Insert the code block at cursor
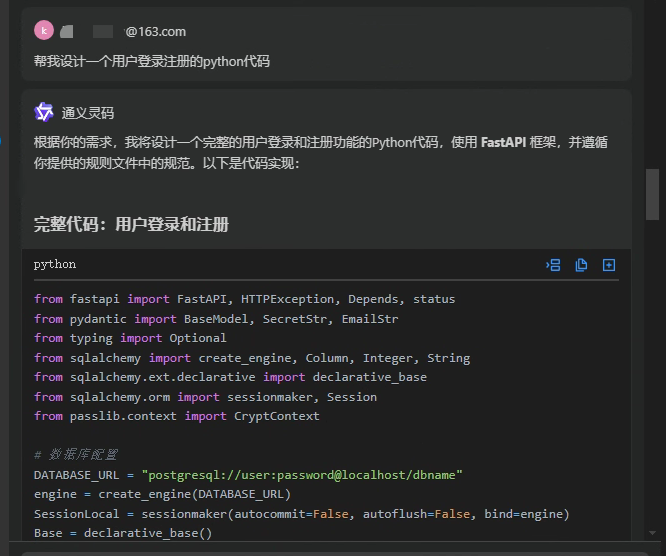The width and height of the screenshot is (666, 556). [x=553, y=265]
